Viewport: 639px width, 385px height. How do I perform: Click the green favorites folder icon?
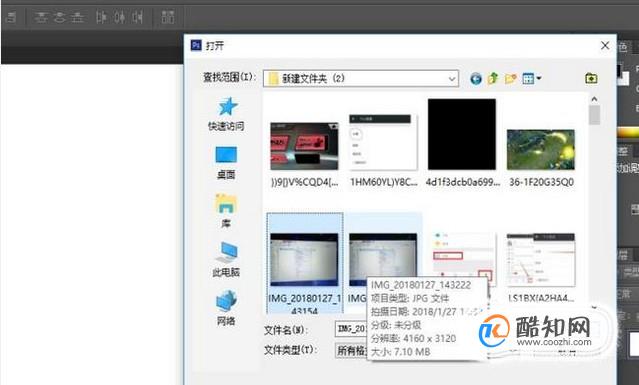coord(591,78)
